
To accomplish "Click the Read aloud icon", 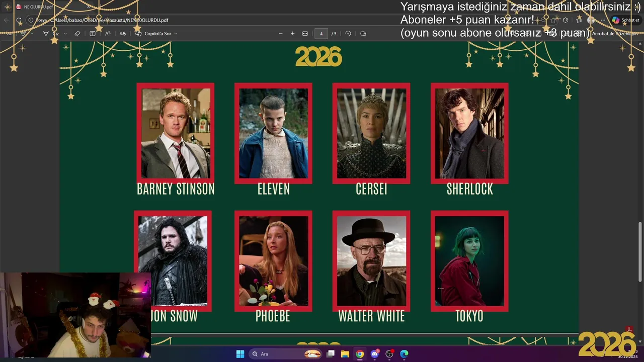I will pos(108,34).
